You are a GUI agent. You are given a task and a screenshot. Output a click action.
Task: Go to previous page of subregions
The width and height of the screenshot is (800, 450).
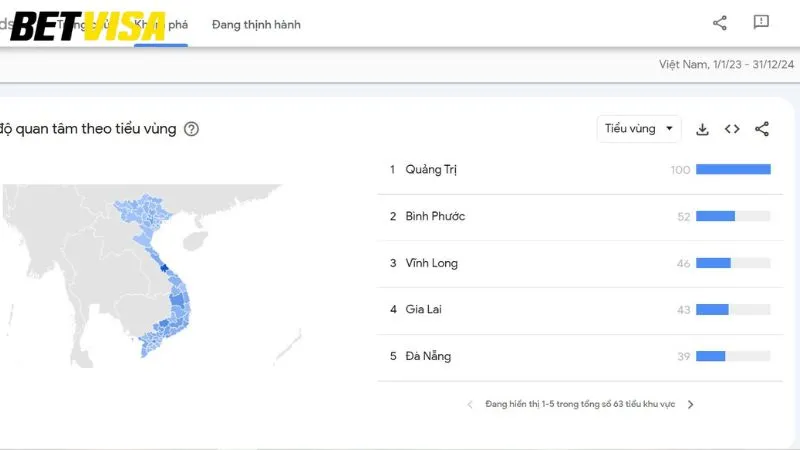[470, 404]
